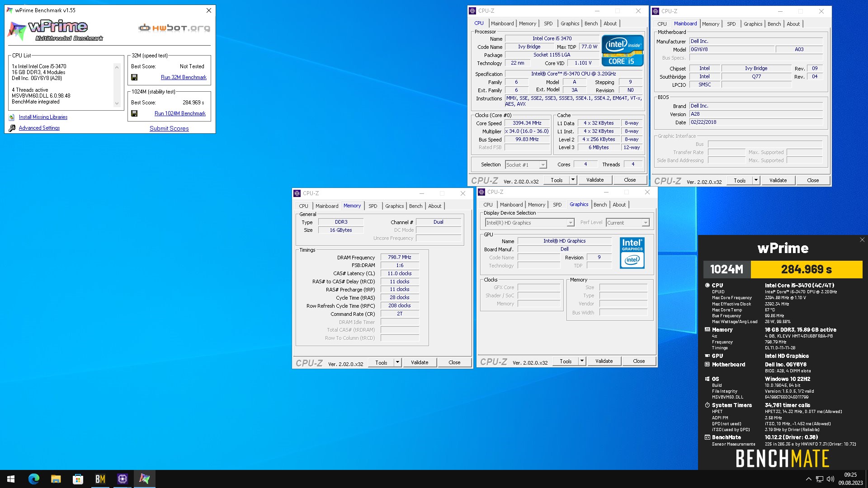This screenshot has height=488, width=868.
Task: Click the Intel Core i5 badge
Action: click(x=623, y=50)
